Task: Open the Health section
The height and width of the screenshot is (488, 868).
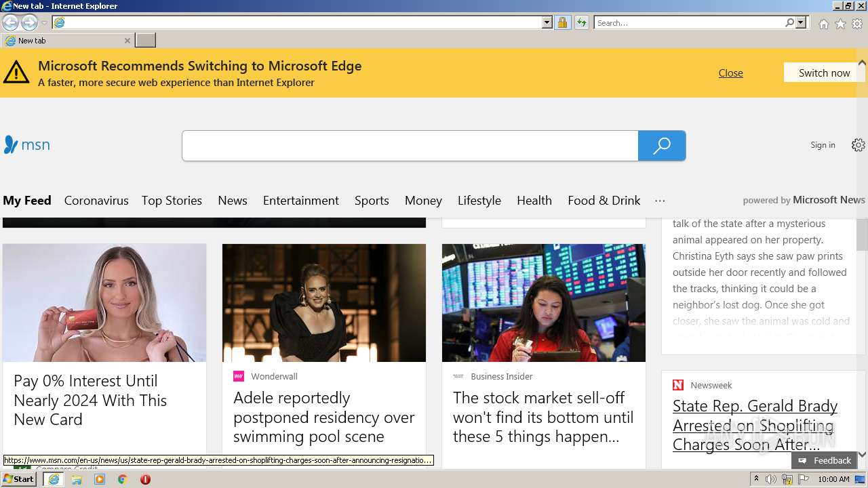Action: tap(534, 200)
